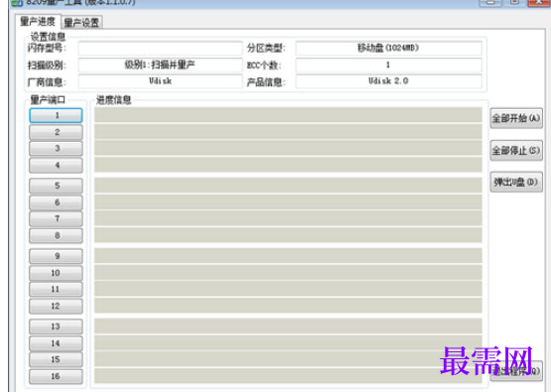Click the progress bar for port 1
This screenshot has height=392, width=551.
pos(288,115)
